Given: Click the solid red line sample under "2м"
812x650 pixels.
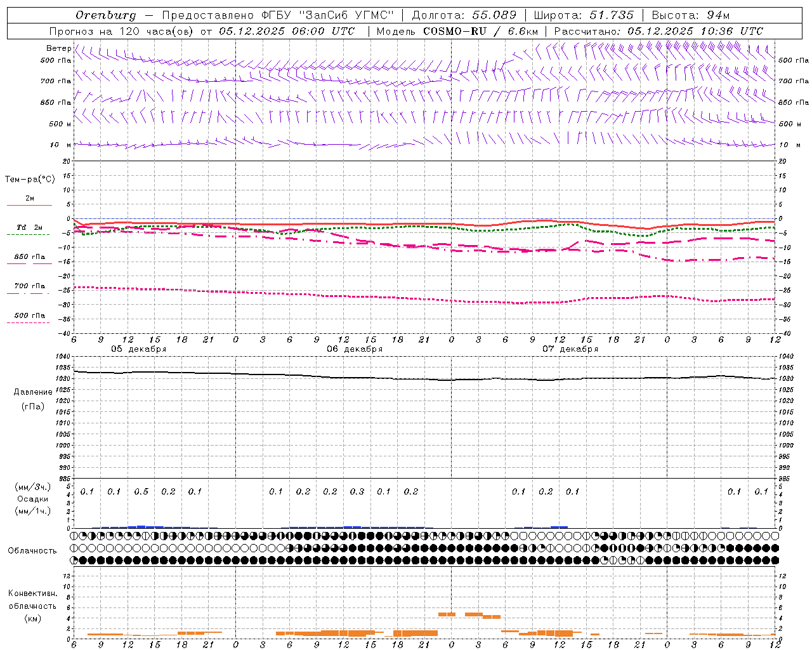Looking at the screenshot, I should click(x=29, y=205).
